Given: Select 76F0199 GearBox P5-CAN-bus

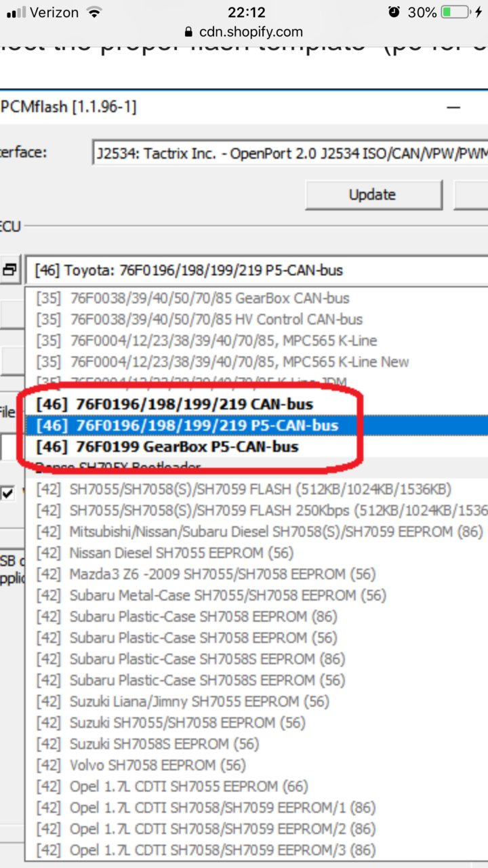Looking at the screenshot, I should click(x=256, y=447).
